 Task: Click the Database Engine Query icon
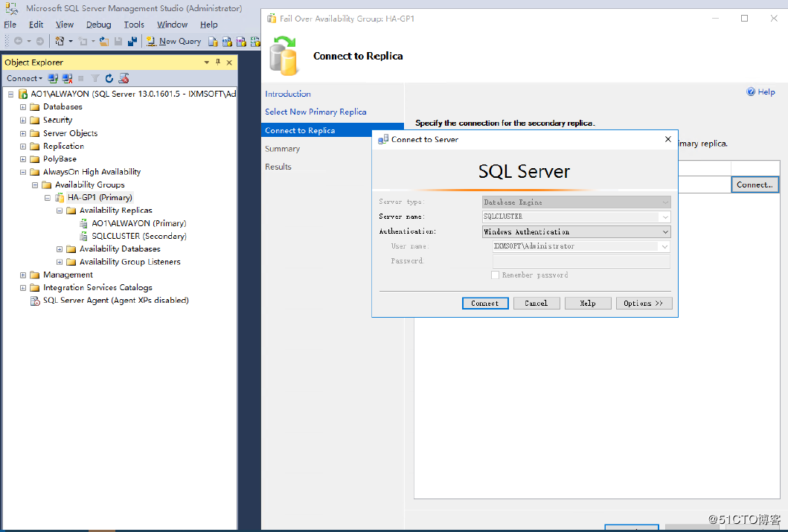(x=213, y=41)
